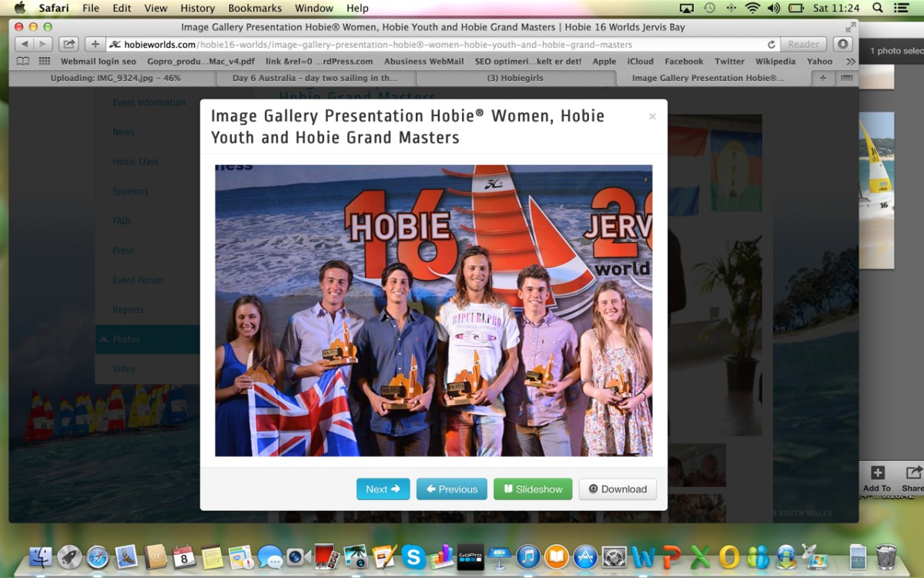Image resolution: width=924 pixels, height=578 pixels.
Task: Click the Safari address bar URL
Action: pyautogui.click(x=385, y=45)
